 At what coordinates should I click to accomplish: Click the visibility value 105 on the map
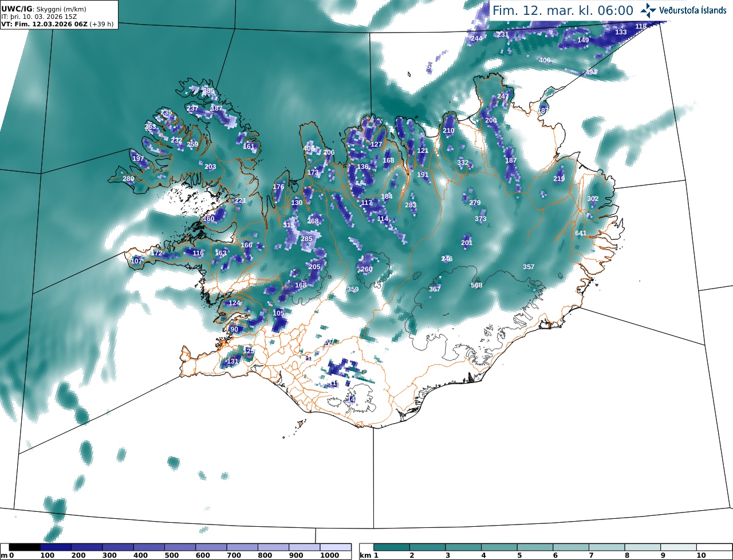click(278, 313)
